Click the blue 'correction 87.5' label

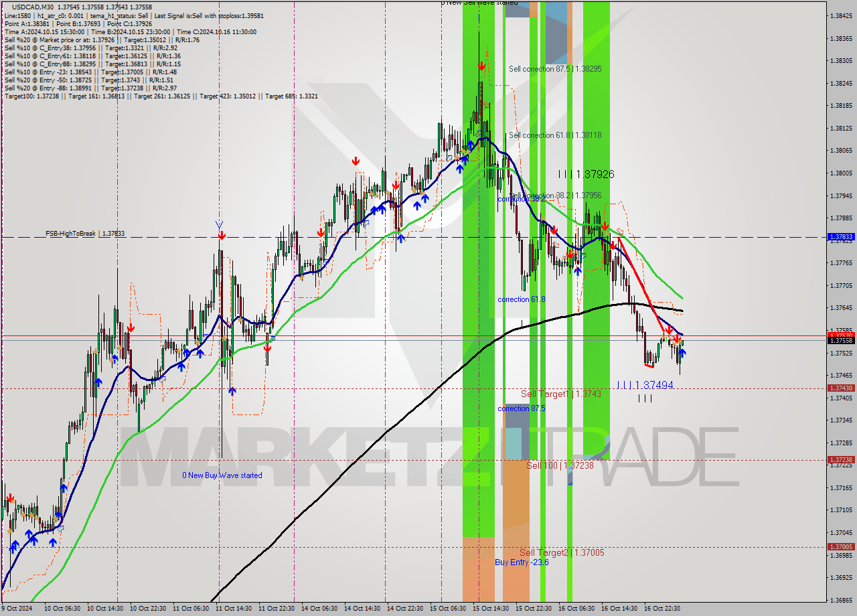[x=521, y=408]
